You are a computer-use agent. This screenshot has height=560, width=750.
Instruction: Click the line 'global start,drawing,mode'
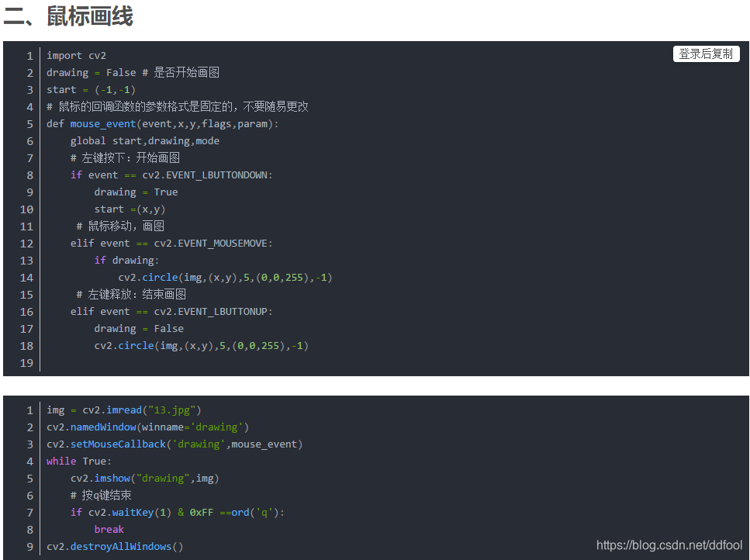[145, 141]
